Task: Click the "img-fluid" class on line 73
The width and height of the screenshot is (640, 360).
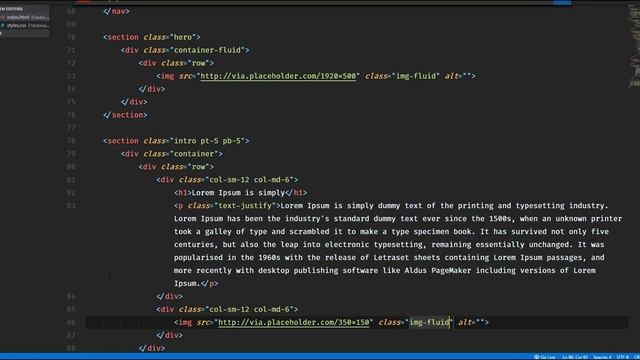Action: 416,76
